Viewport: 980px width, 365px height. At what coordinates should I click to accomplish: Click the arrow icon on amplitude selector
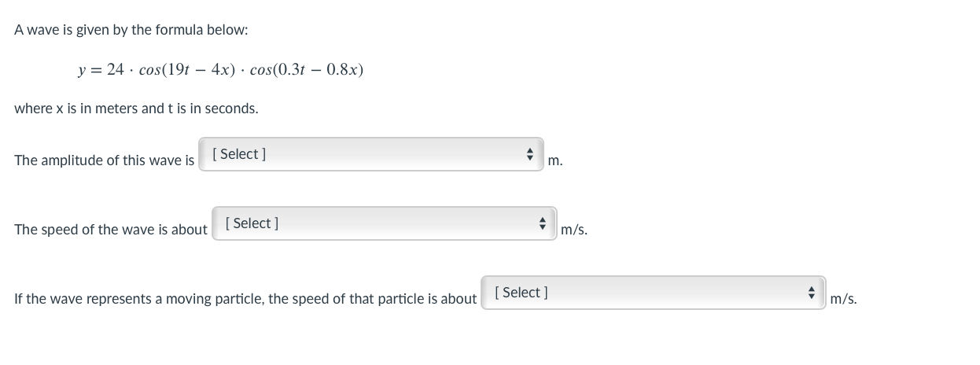pos(530,154)
